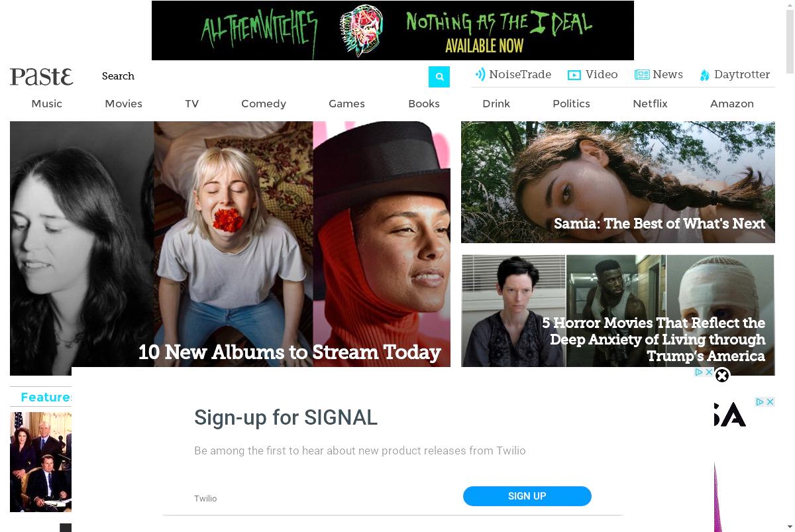Screen dimensions: 795x532
Task: Go to Paste homepage via logo
Action: (x=42, y=76)
